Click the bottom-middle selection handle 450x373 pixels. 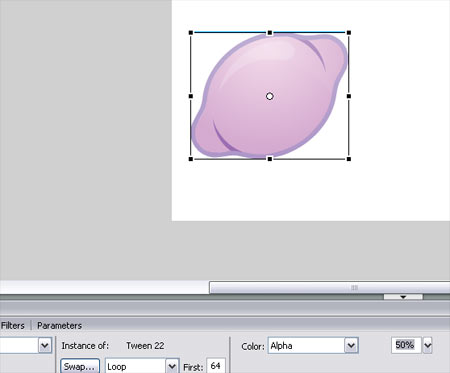tap(270, 159)
